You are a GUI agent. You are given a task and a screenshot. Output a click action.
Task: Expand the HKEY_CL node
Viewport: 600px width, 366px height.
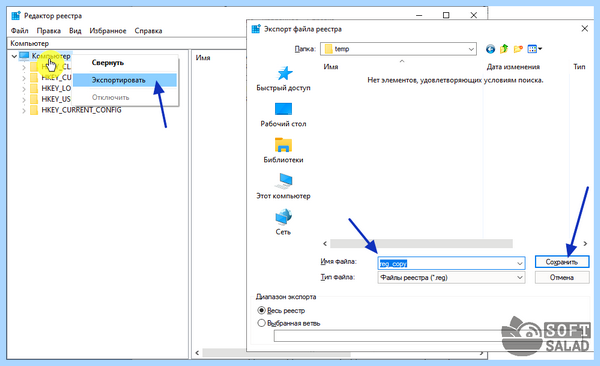click(24, 67)
